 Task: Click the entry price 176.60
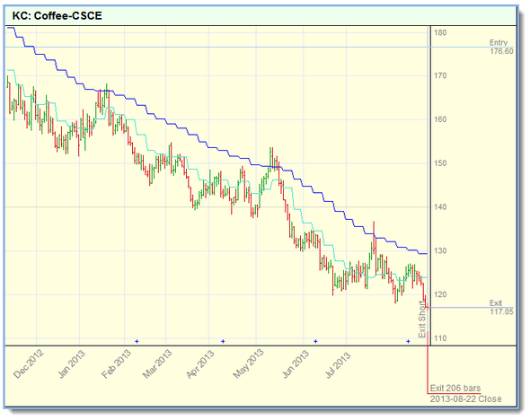click(501, 51)
